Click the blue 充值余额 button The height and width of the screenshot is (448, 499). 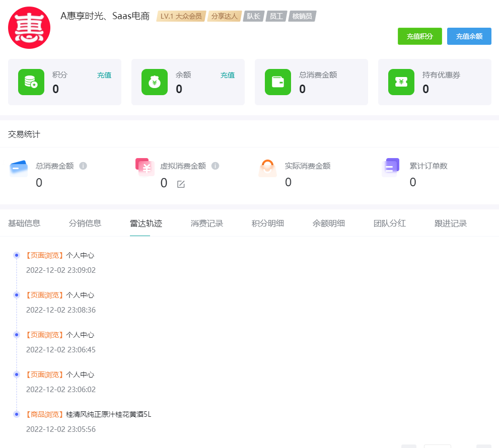(x=469, y=36)
